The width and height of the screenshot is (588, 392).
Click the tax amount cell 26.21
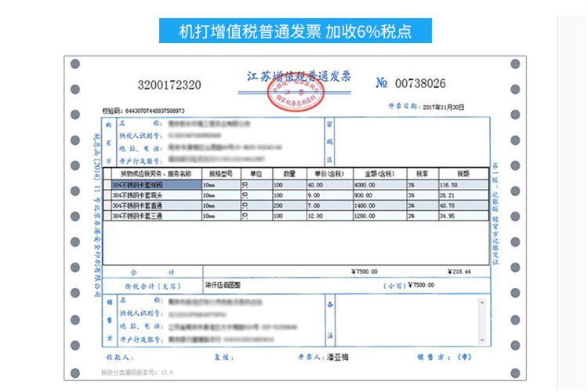[x=463, y=195]
